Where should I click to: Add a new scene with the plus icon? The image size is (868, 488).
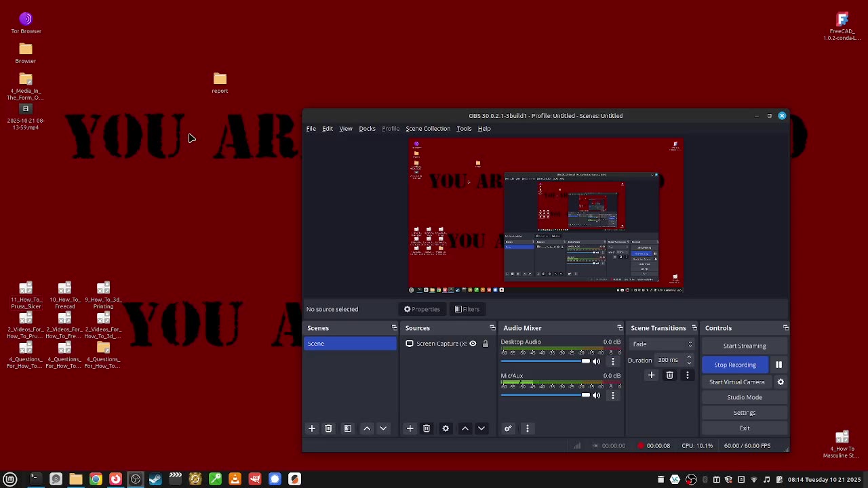pos(312,428)
